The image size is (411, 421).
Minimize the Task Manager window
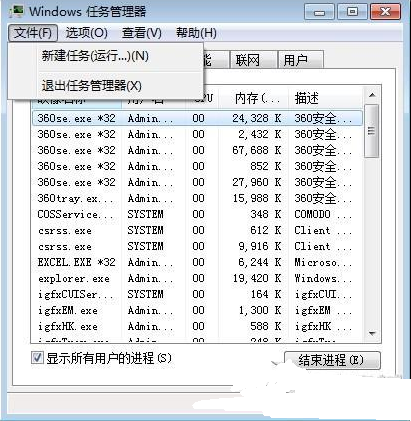pos(319,12)
